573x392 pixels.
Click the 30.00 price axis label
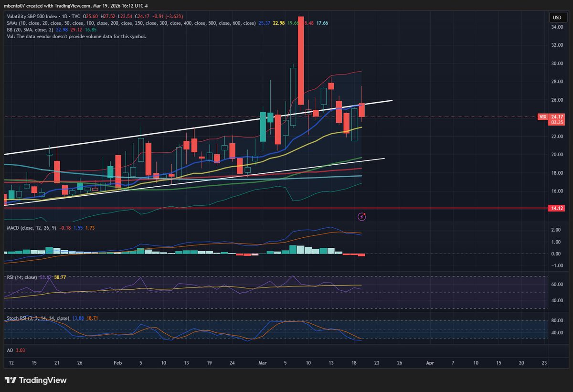(558, 63)
